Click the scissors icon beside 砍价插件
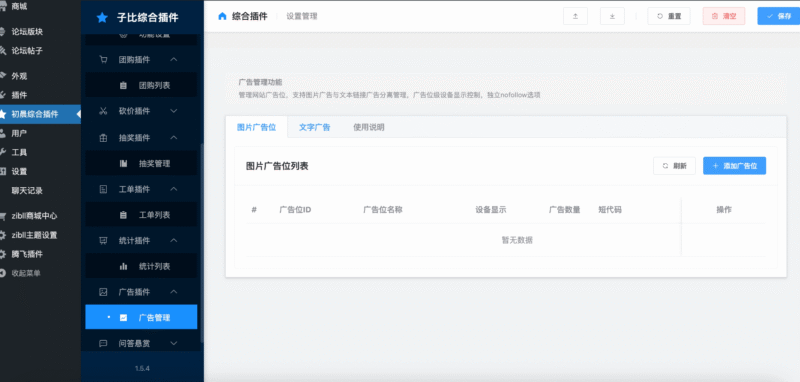The width and height of the screenshot is (800, 382). coord(103,111)
